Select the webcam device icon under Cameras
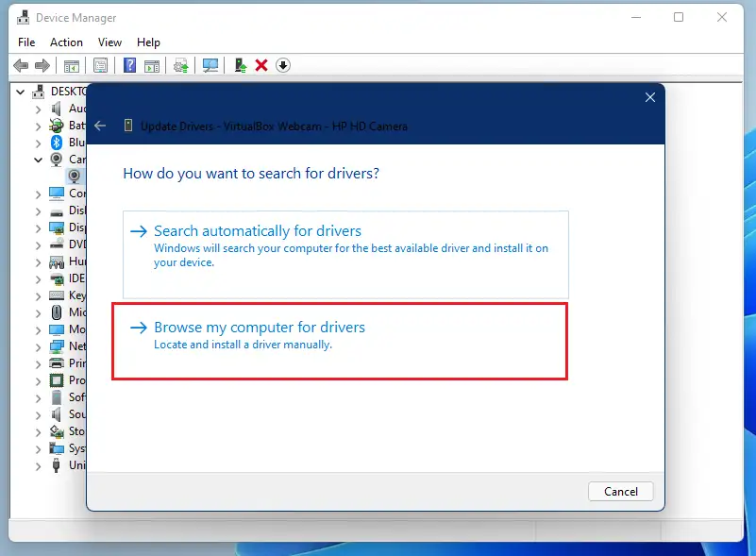 click(x=75, y=176)
